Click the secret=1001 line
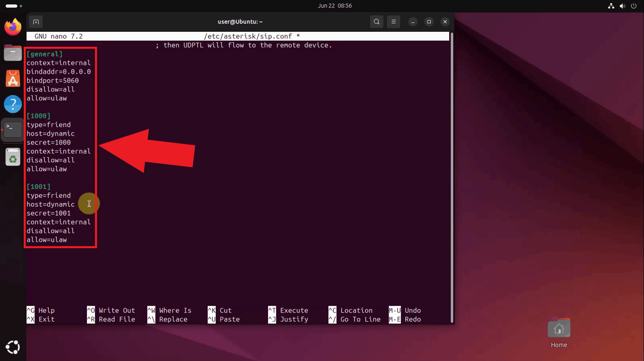 click(49, 213)
